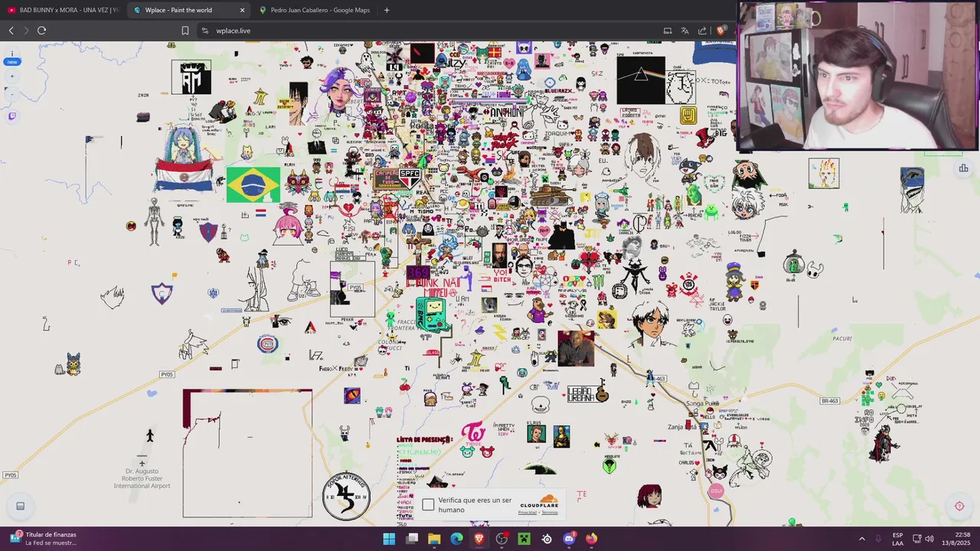Screen dimensions: 980x551
Task: Click the share page icon
Action: point(702,31)
